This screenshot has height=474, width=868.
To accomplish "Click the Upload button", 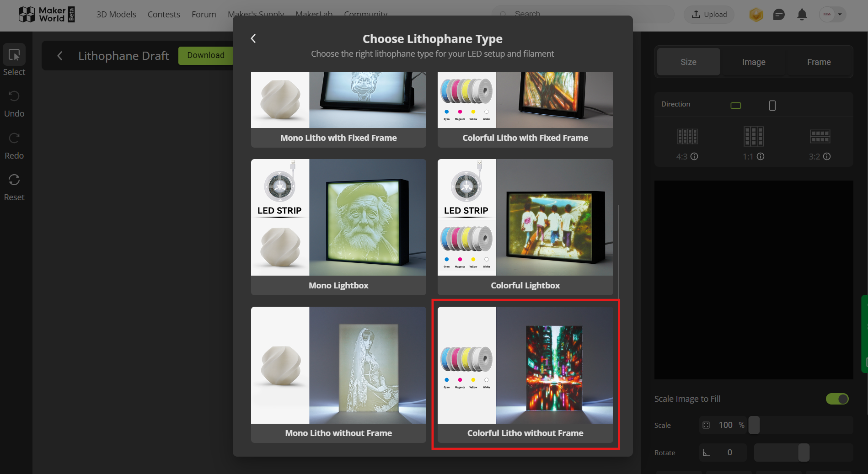I will 709,15.
